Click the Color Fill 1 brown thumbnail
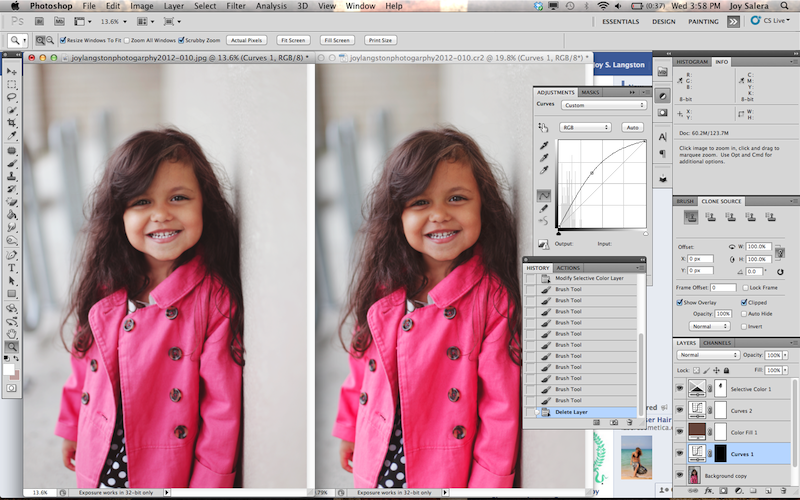The width and height of the screenshot is (800, 500). coord(697,432)
